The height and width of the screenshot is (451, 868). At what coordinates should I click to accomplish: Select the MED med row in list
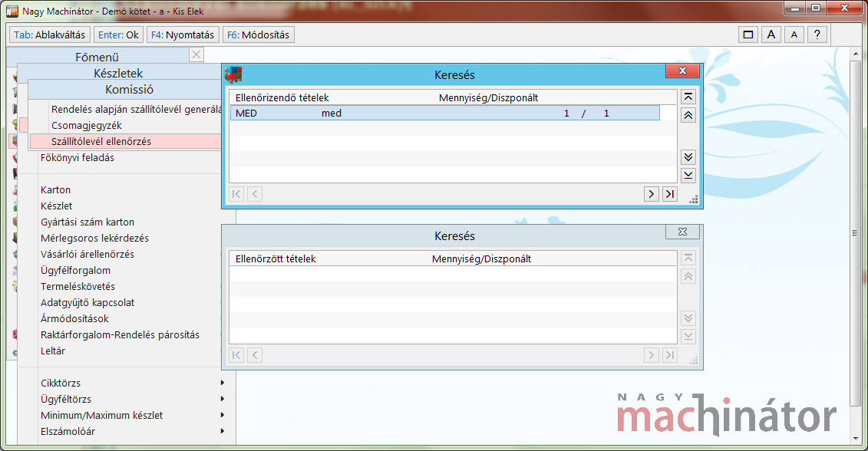(x=445, y=113)
